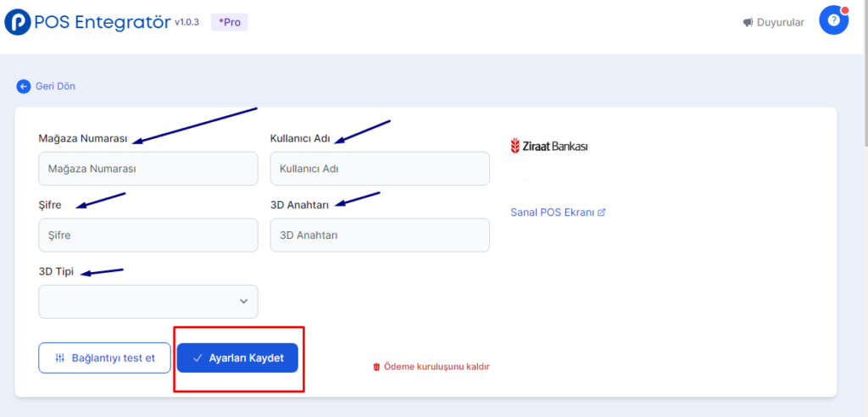Screen dimensions: 868x417
Task: Click into the Şifre input field
Action: [148, 235]
